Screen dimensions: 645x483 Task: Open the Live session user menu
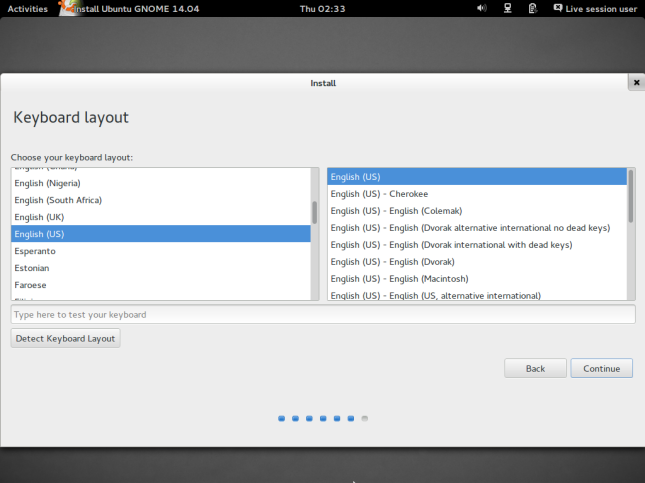tap(600, 8)
